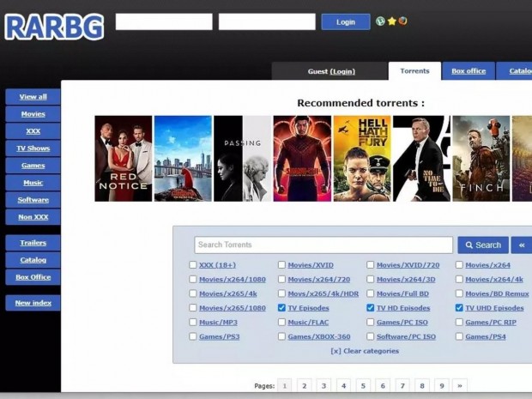Open the XXX sidebar category
Image resolution: width=532 pixels, height=399 pixels.
(33, 131)
